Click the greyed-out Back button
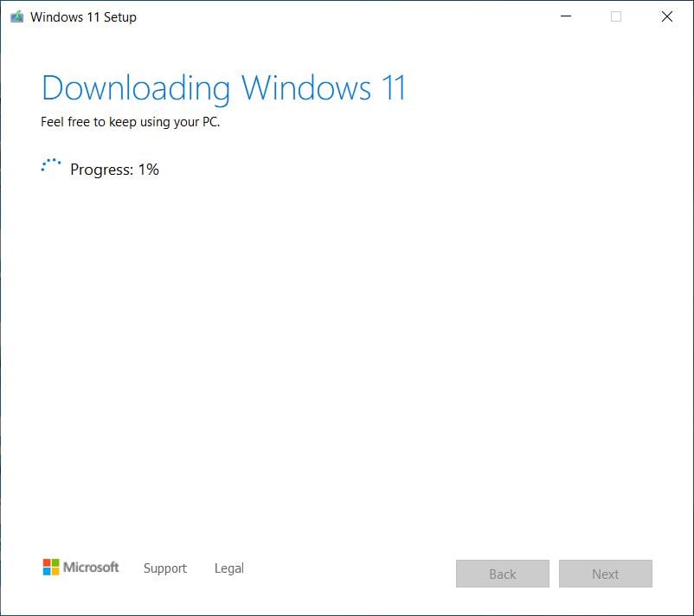The height and width of the screenshot is (616, 694). tap(503, 574)
